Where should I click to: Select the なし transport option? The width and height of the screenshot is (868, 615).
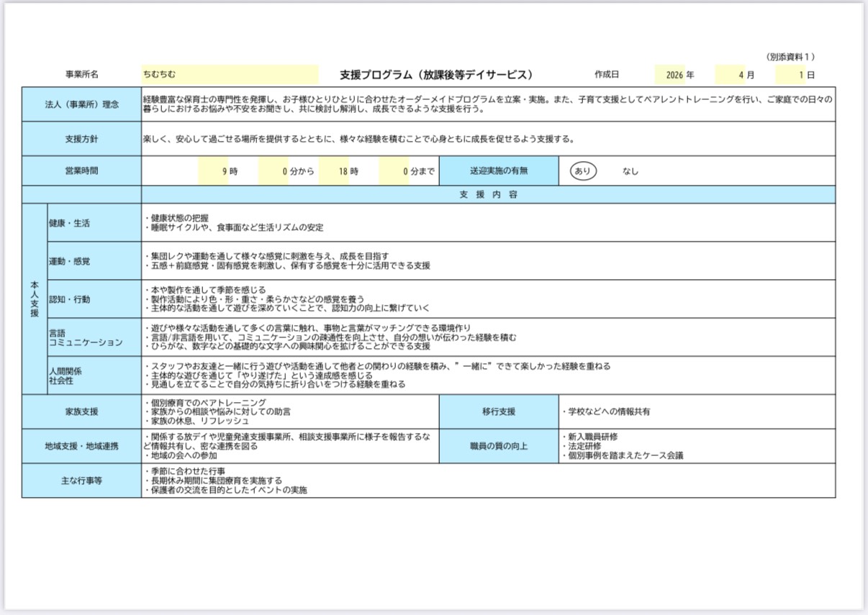pyautogui.click(x=630, y=171)
